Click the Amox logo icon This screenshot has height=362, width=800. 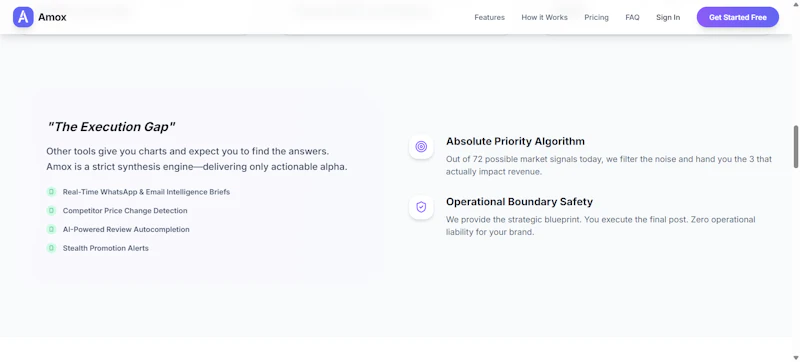coord(23,17)
